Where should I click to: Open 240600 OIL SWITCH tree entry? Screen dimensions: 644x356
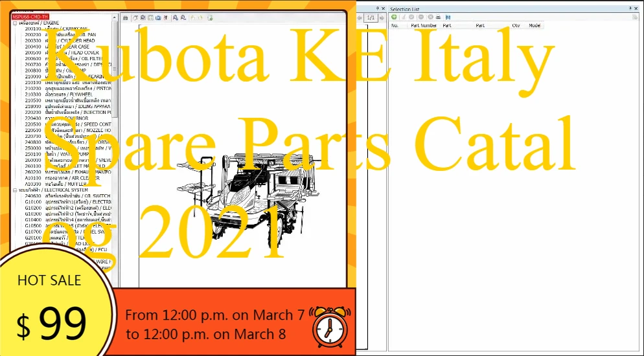pyautogui.click(x=68, y=196)
